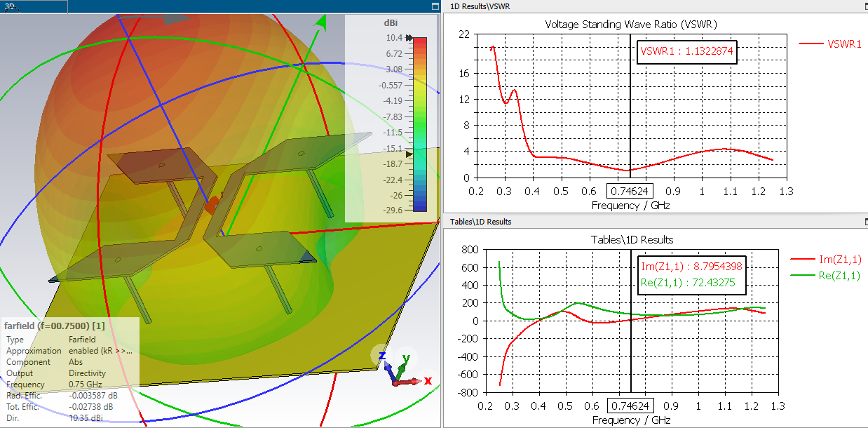This screenshot has width=868, height=428.
Task: Click the Tables\1D Results heading above impedance chart
Action: click(x=631, y=240)
